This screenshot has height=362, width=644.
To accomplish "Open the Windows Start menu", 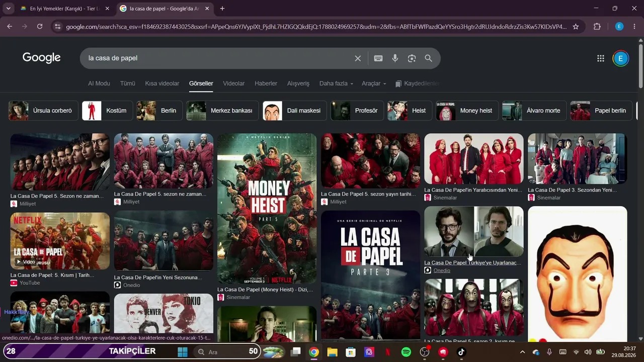I will pos(182,352).
